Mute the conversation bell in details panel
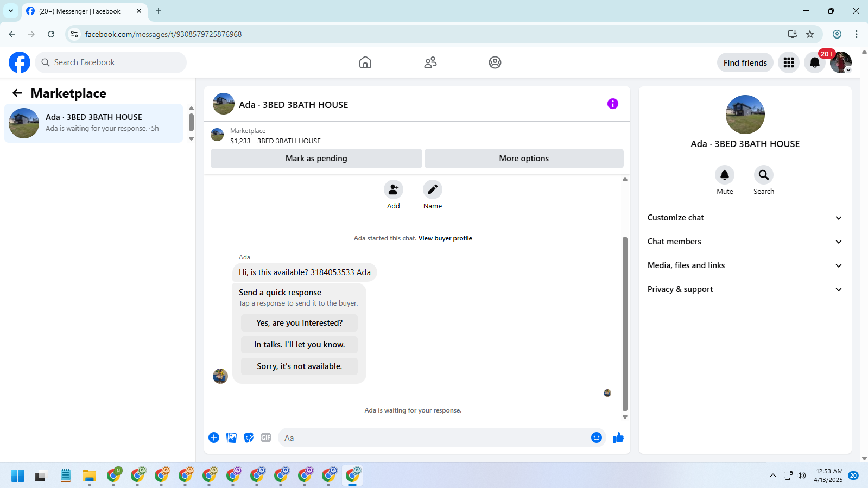 725,175
